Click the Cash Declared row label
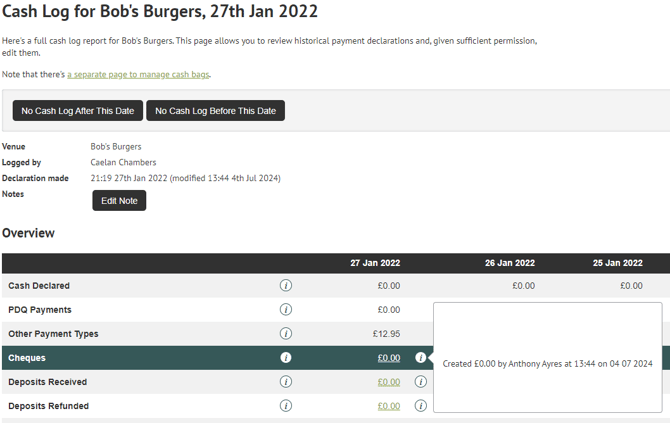This screenshot has height=423, width=670. point(39,286)
